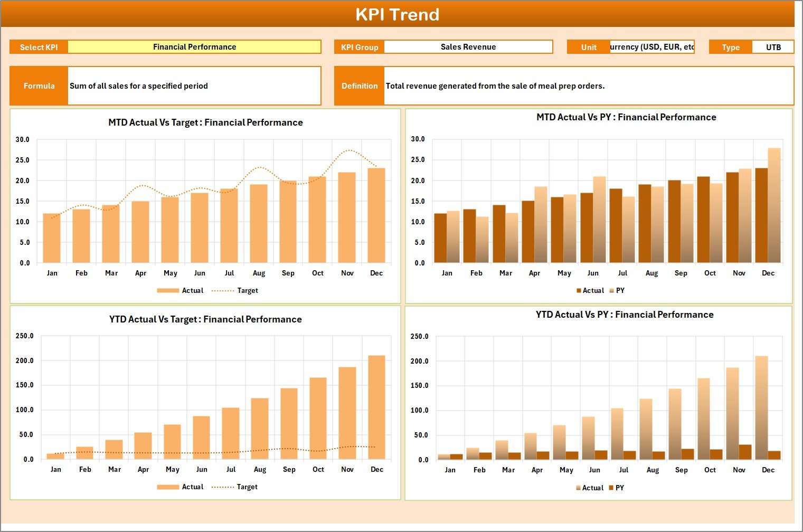Image resolution: width=803 pixels, height=532 pixels.
Task: Select the Type field showing UTB
Action: 773,47
